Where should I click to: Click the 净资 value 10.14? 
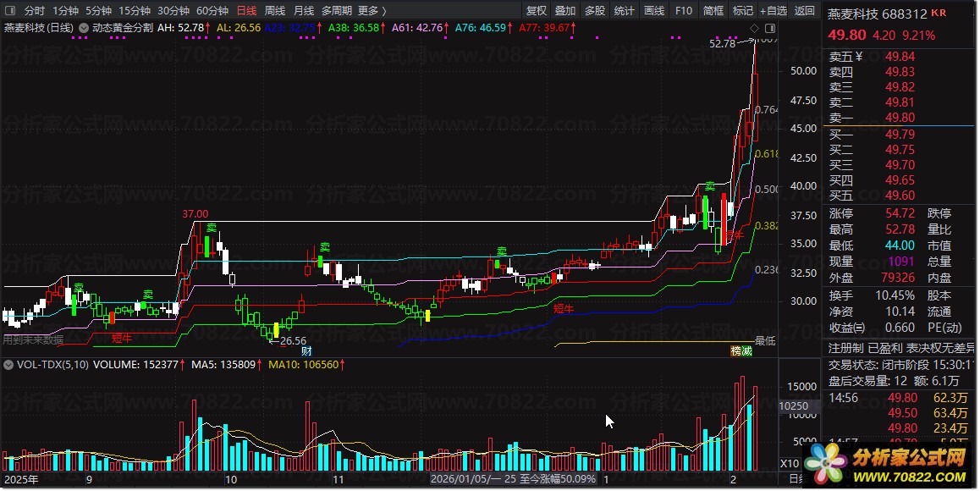pyautogui.click(x=900, y=312)
